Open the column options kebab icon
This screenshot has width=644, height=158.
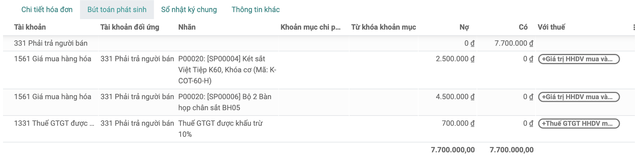[634, 27]
